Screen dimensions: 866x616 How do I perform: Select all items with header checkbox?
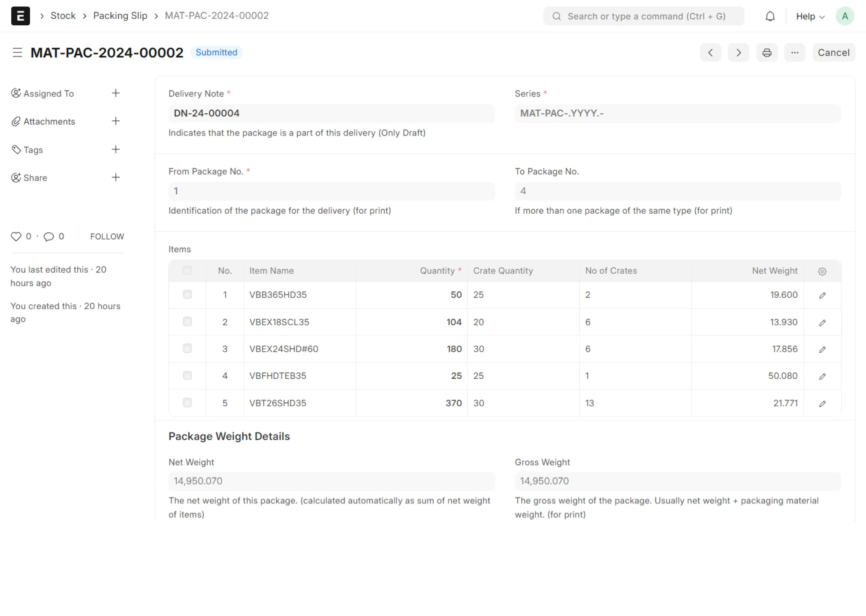click(187, 270)
